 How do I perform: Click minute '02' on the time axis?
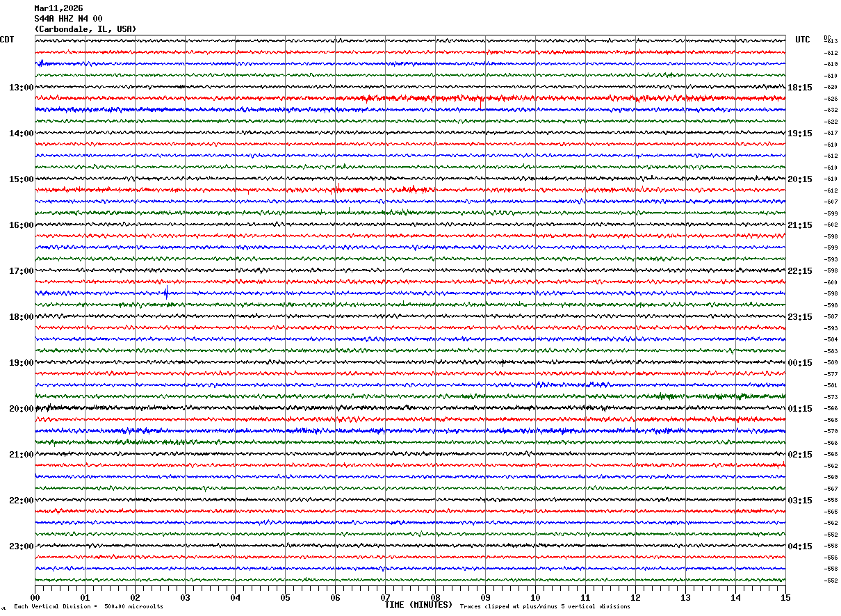(135, 597)
